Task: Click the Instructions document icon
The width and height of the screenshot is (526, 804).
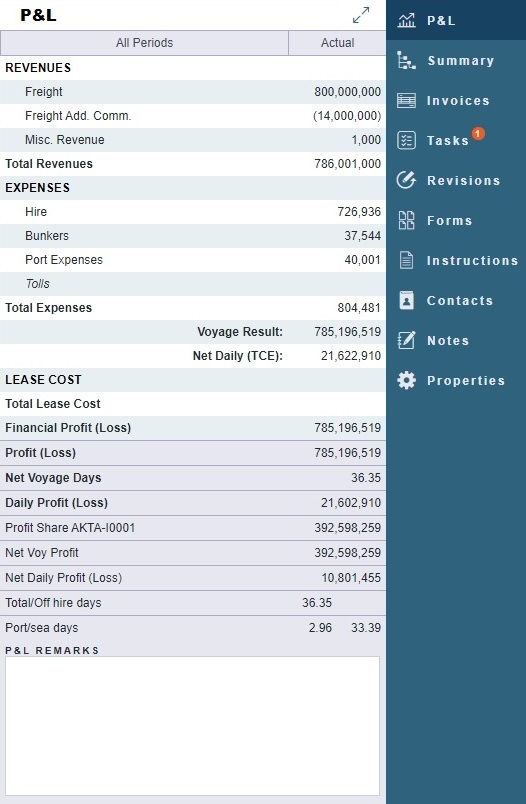Action: (406, 260)
